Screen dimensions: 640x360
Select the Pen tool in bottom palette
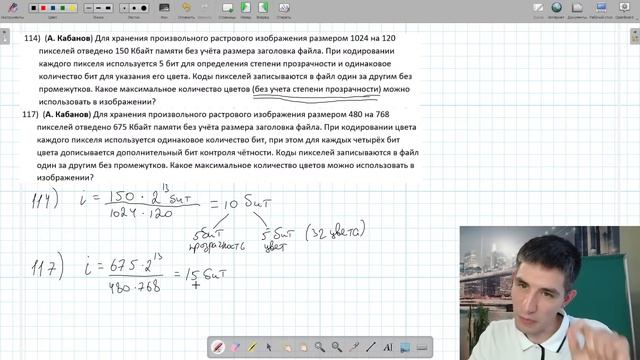[218, 347]
